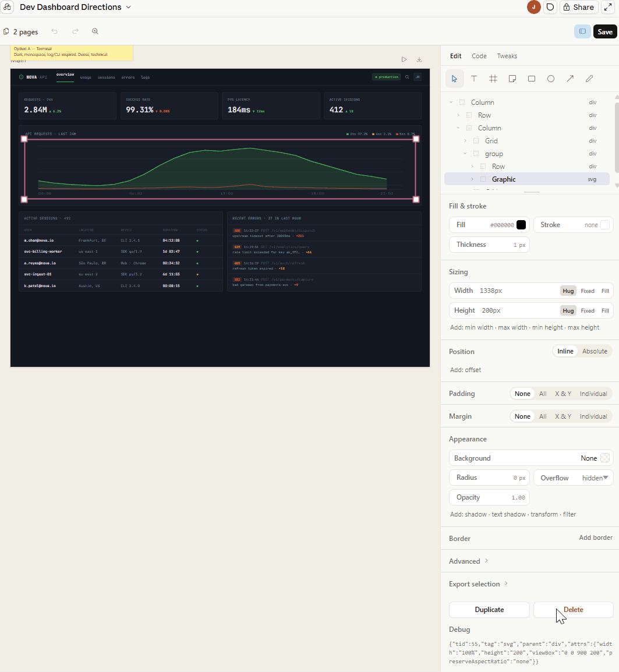Select the Text tool
619x672 pixels.
473,79
